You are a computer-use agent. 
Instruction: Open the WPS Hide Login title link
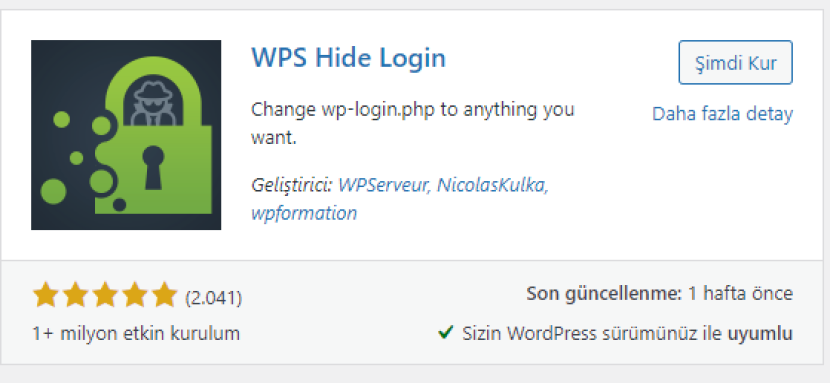click(x=348, y=58)
